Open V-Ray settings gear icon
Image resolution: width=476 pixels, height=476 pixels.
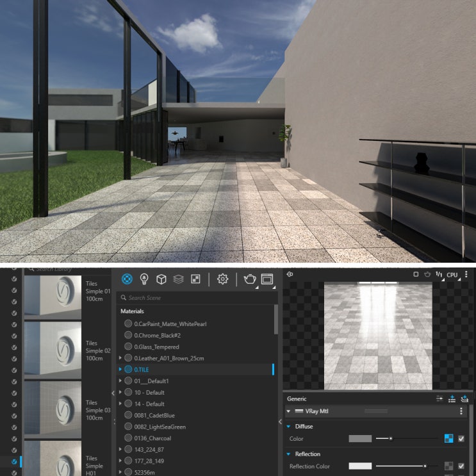click(x=222, y=279)
